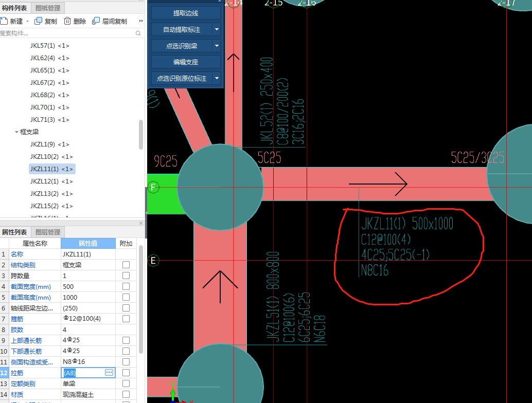Image resolution: width=532 pixels, height=403 pixels.
Task: Click the 属性值 column header
Action: [88, 243]
